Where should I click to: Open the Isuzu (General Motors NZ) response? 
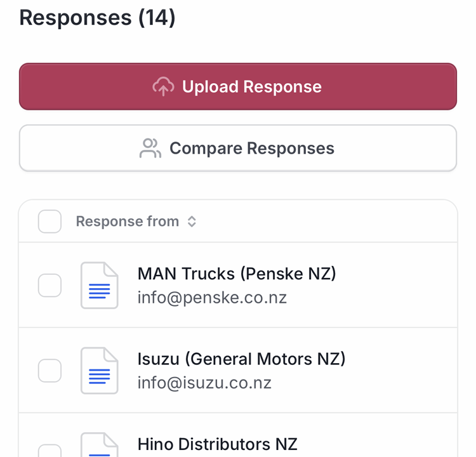click(241, 359)
